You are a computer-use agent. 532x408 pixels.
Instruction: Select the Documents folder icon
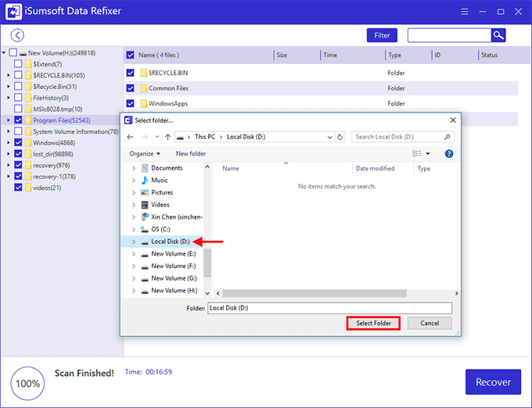tap(145, 168)
